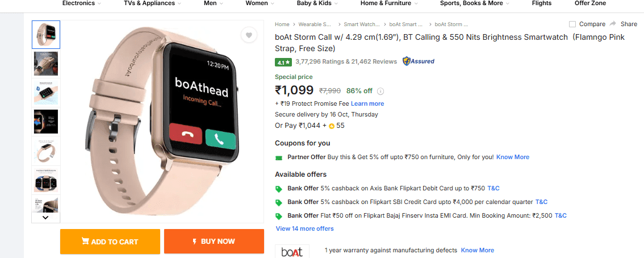Screen dimensions: 644x258
Task: Tick the Compare checkbox
Action: [x=572, y=24]
